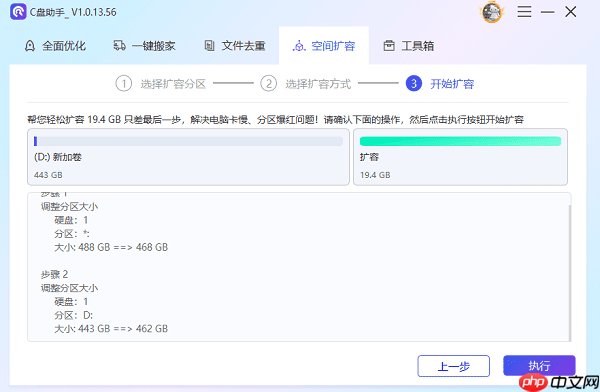Click the operations list scrollbar
The height and width of the screenshot is (392, 600).
coord(570,273)
